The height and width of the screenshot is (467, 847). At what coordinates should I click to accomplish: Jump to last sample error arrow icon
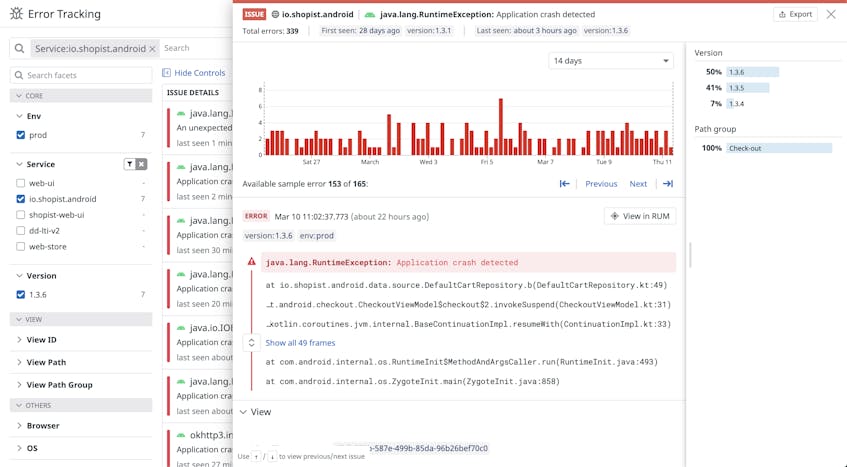[668, 184]
